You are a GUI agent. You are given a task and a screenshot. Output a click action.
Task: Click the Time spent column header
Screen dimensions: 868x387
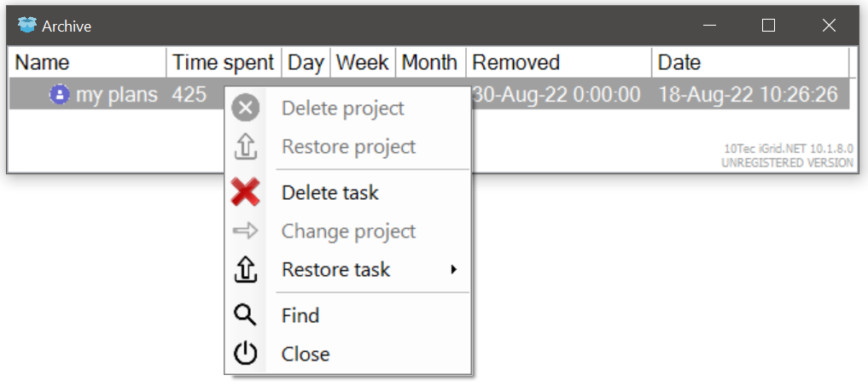(x=223, y=62)
